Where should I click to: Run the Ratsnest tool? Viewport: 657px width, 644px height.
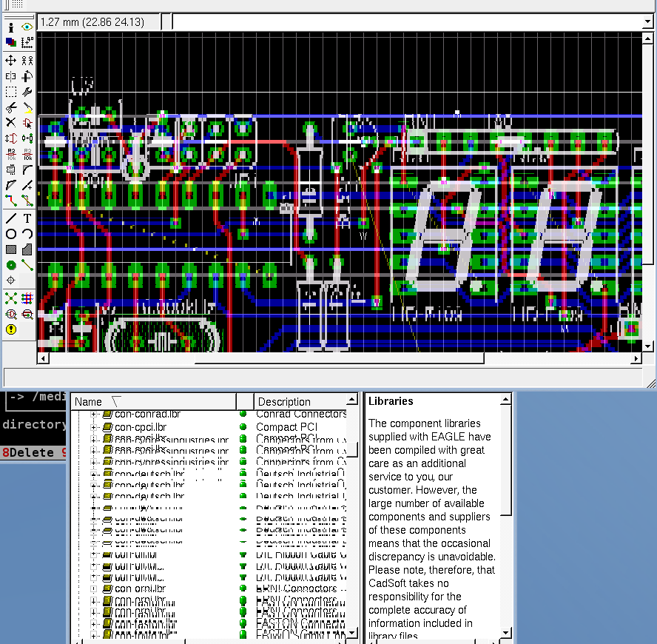click(11, 298)
